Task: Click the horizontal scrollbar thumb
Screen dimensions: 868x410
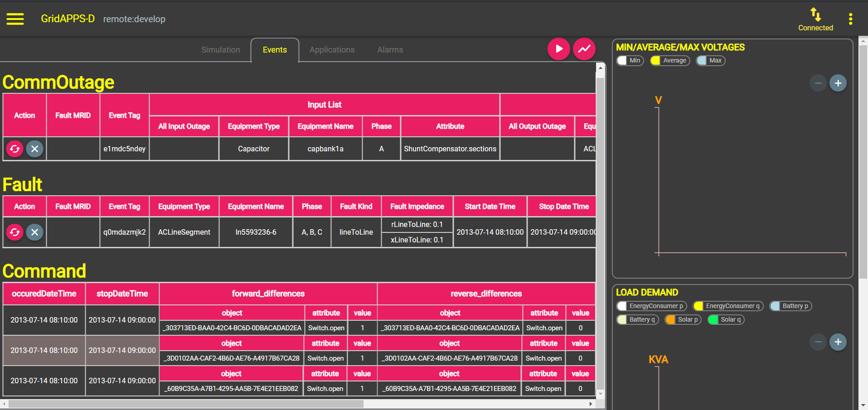Action: click(186, 404)
